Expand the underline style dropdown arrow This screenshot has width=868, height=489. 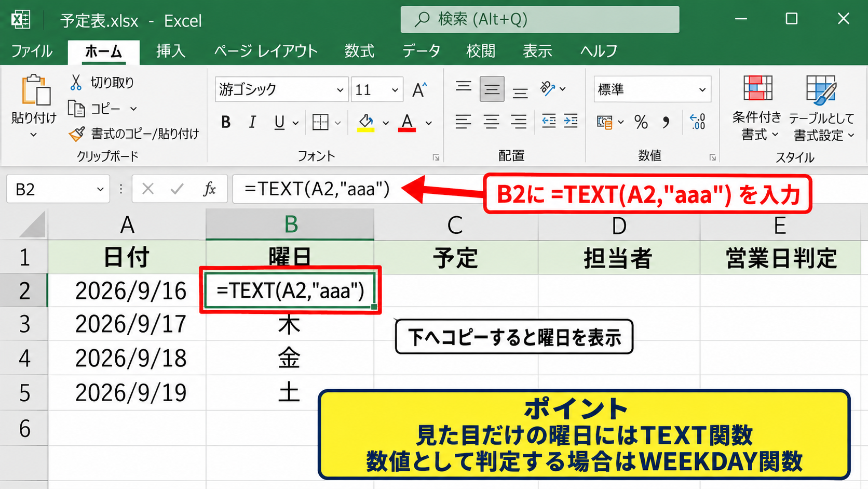tap(296, 123)
